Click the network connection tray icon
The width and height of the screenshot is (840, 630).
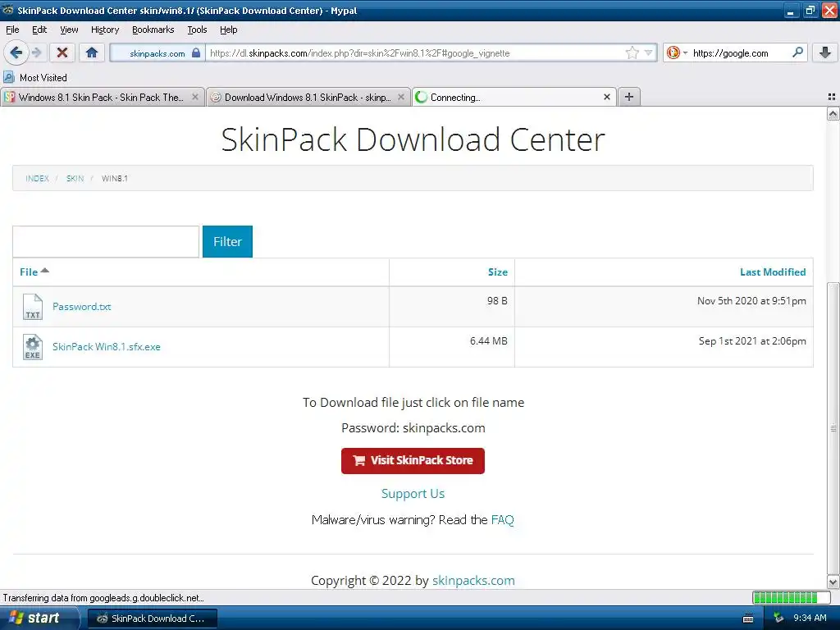coord(778,619)
